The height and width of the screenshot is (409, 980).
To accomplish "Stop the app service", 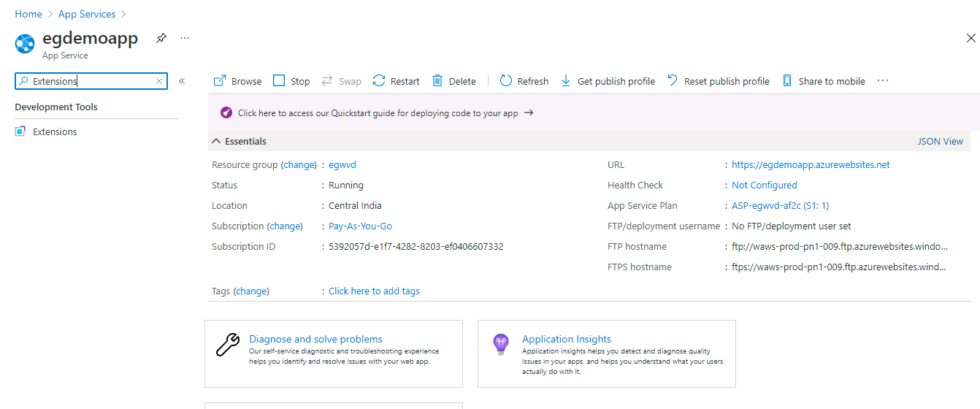I will coord(291,81).
